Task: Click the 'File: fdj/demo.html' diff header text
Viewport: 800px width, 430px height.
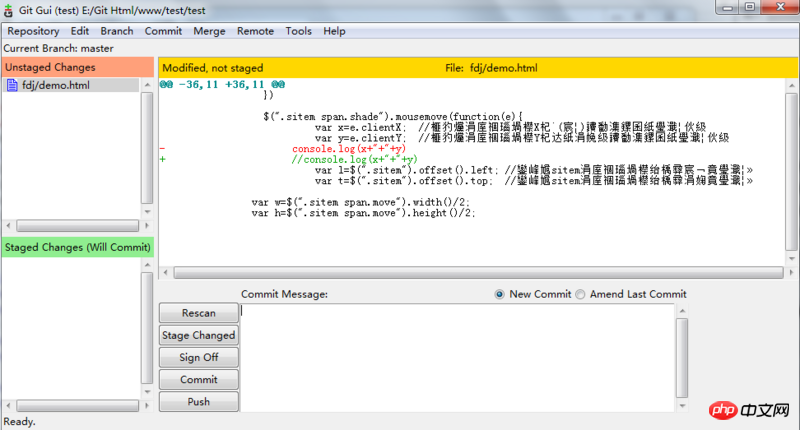Action: pos(491,68)
